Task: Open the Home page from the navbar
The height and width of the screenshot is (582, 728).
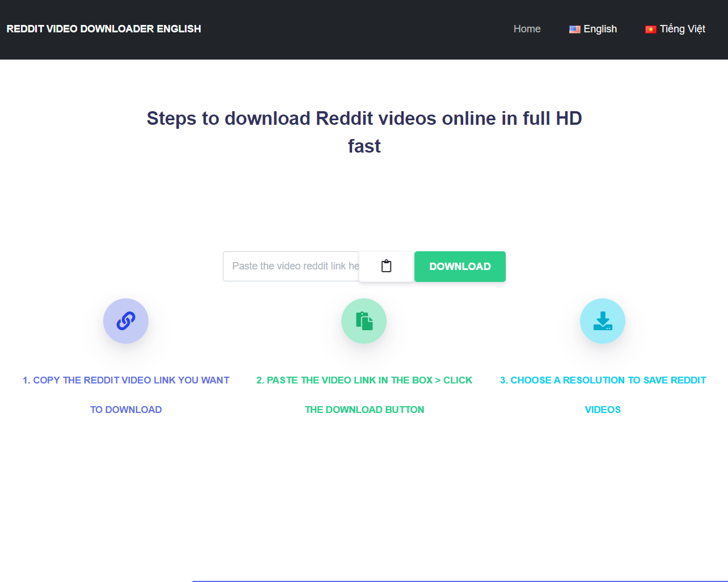Action: click(x=527, y=29)
